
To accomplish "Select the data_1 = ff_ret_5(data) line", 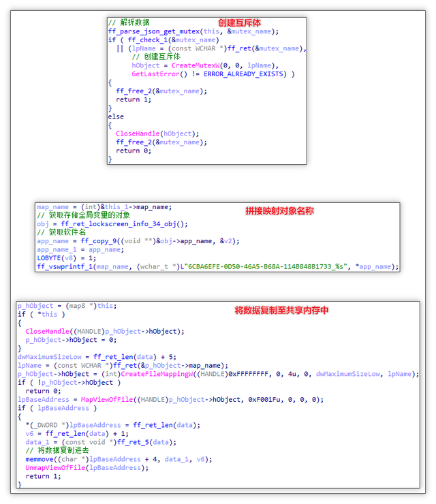I will pos(101,442).
